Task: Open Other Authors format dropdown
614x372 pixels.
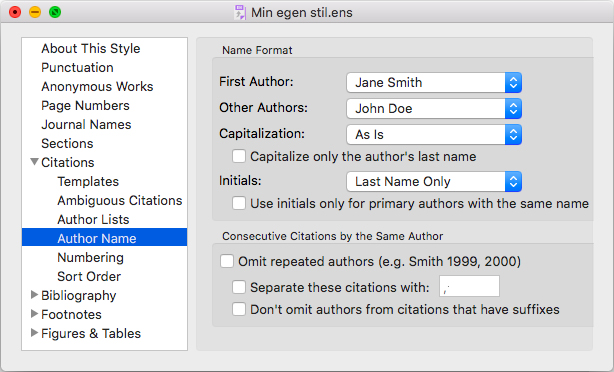Action: pos(434,108)
